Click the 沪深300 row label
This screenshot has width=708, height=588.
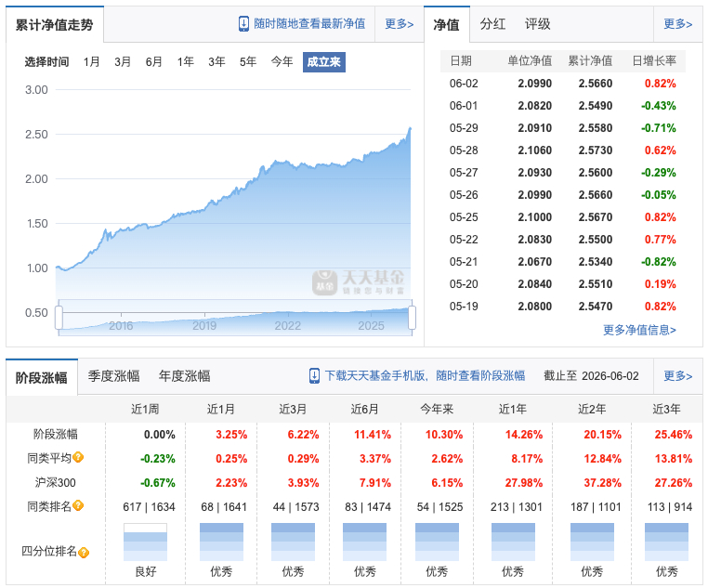[56, 482]
